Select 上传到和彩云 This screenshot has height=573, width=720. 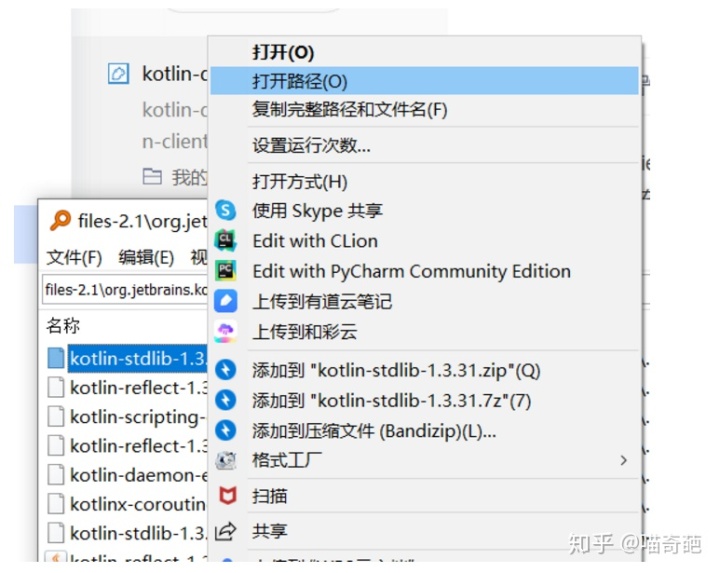424,332
